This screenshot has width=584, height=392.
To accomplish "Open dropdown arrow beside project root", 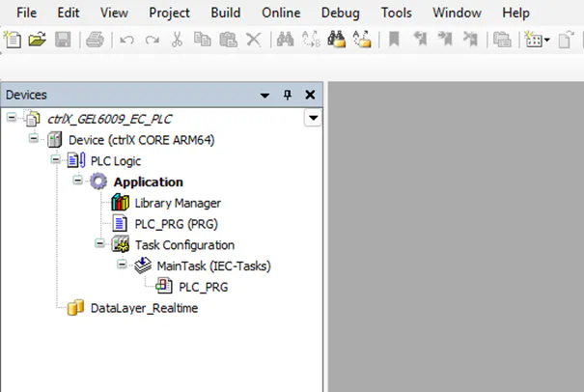I will 312,118.
